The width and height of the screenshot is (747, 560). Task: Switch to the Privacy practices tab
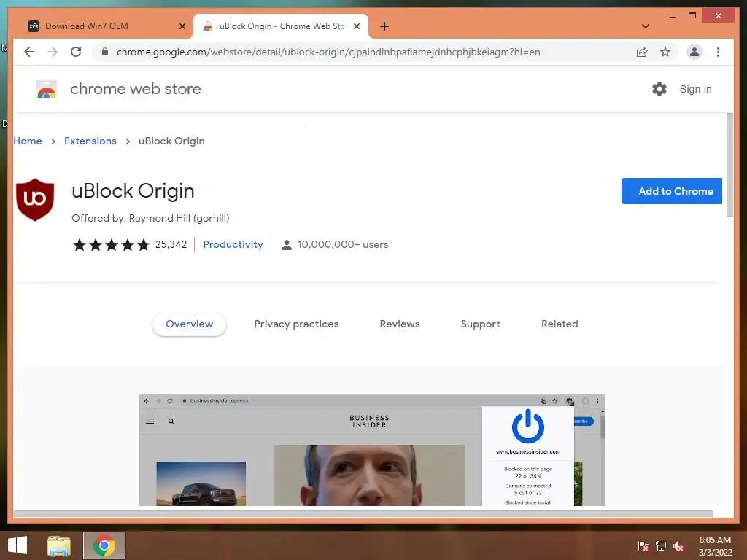296,324
